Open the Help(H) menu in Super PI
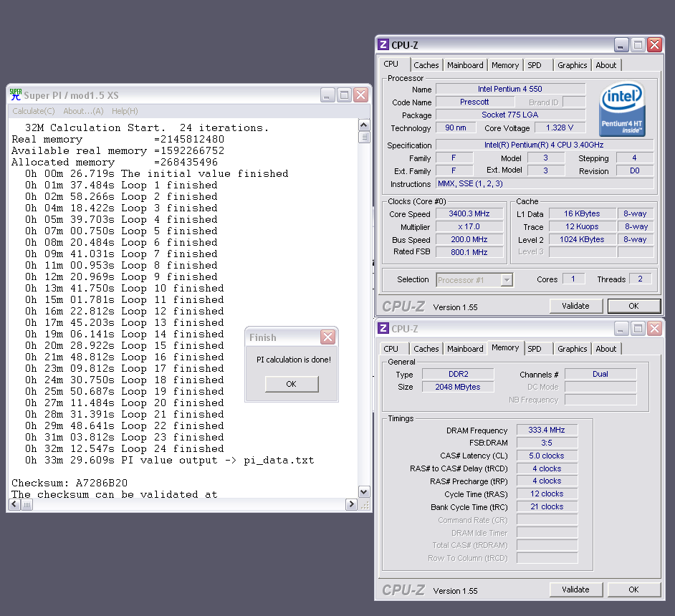 pos(125,111)
